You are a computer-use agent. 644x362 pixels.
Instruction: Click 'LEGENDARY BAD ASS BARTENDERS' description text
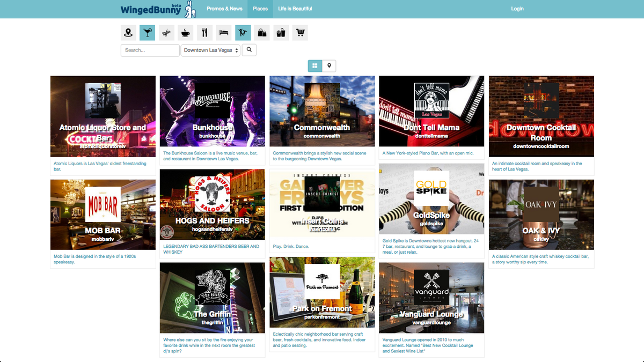[x=211, y=249]
